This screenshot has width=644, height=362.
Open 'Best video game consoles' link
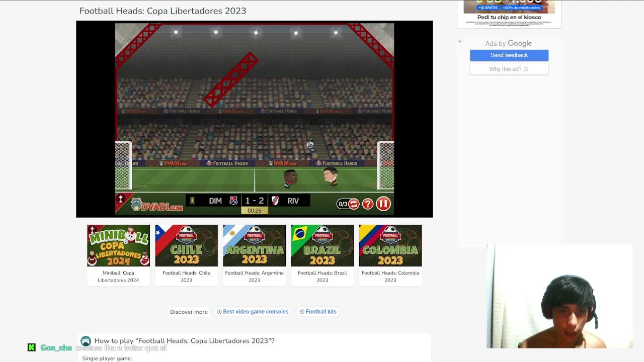(x=253, y=312)
